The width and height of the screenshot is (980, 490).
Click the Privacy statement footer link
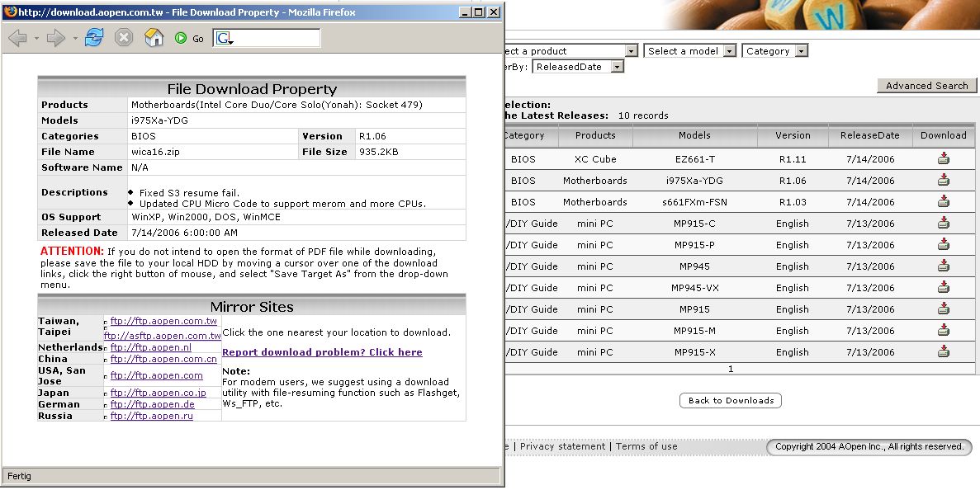point(562,446)
